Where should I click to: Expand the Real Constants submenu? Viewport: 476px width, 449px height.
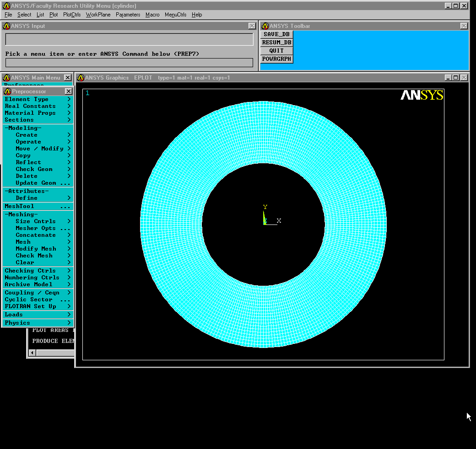[38, 106]
